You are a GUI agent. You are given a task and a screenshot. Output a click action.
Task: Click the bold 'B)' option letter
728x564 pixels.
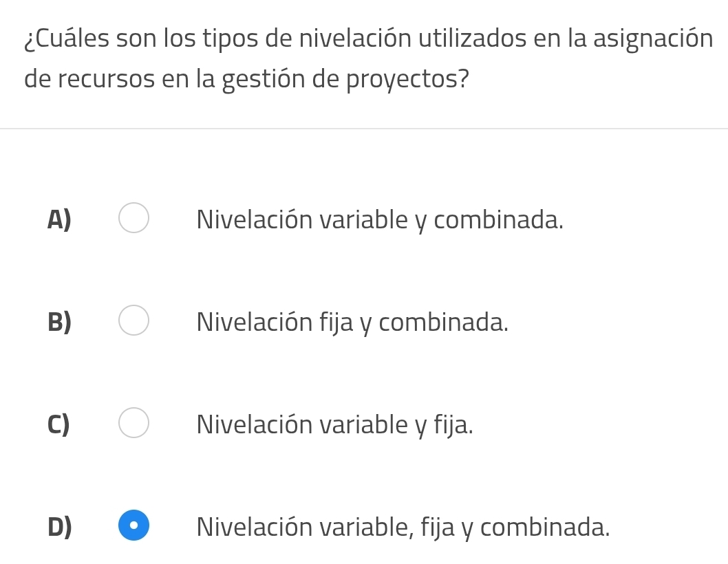[x=60, y=322]
